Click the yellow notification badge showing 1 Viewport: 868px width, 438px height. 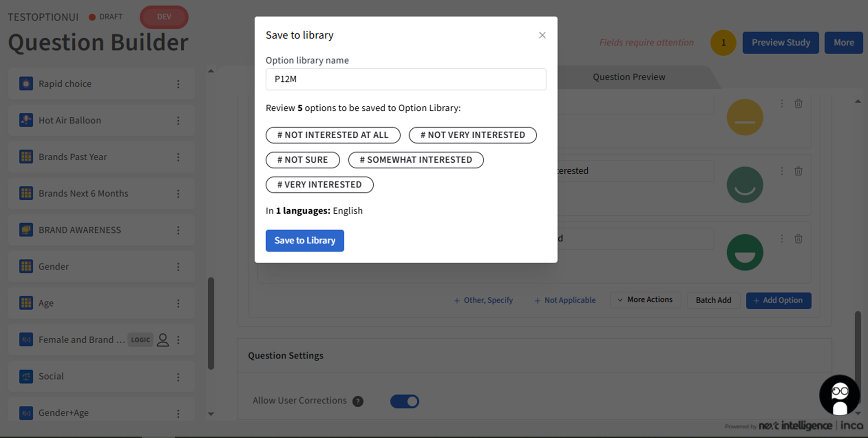click(723, 43)
